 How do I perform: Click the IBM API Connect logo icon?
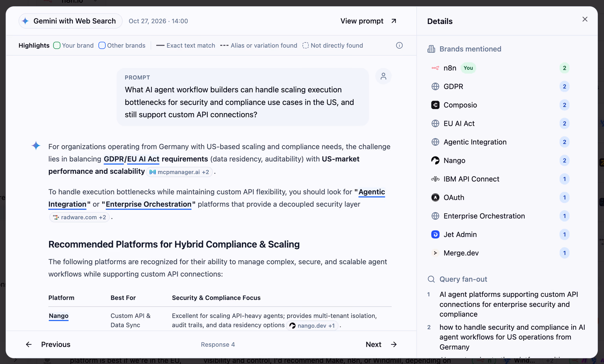coord(435,179)
